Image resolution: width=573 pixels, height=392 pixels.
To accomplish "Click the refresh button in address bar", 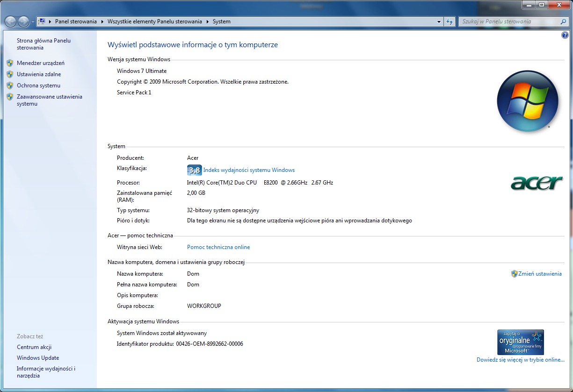I will click(x=450, y=21).
